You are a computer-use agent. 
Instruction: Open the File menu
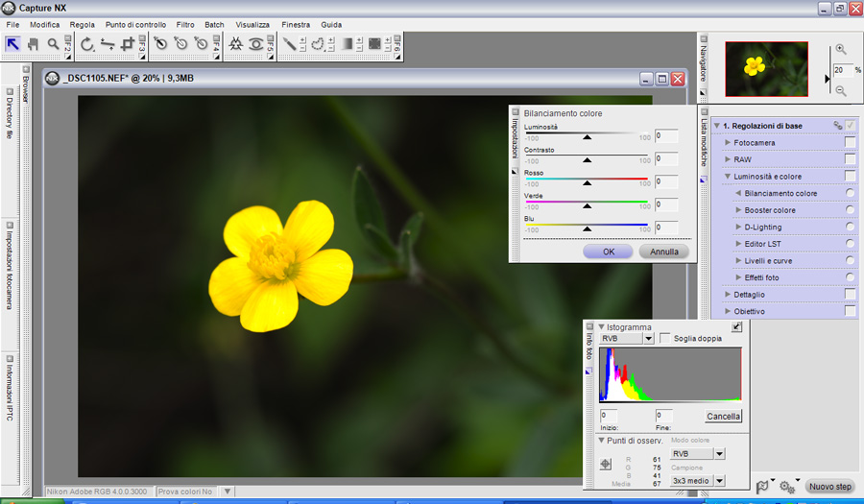click(x=12, y=25)
